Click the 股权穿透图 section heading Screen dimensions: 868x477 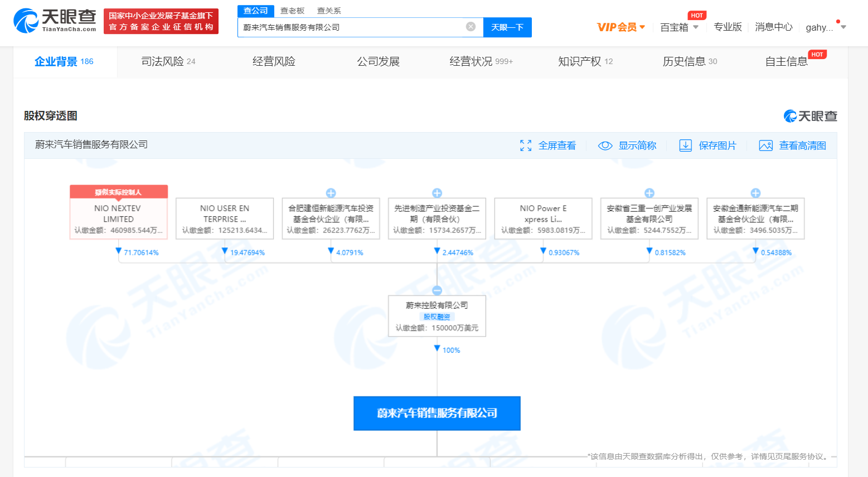51,116
